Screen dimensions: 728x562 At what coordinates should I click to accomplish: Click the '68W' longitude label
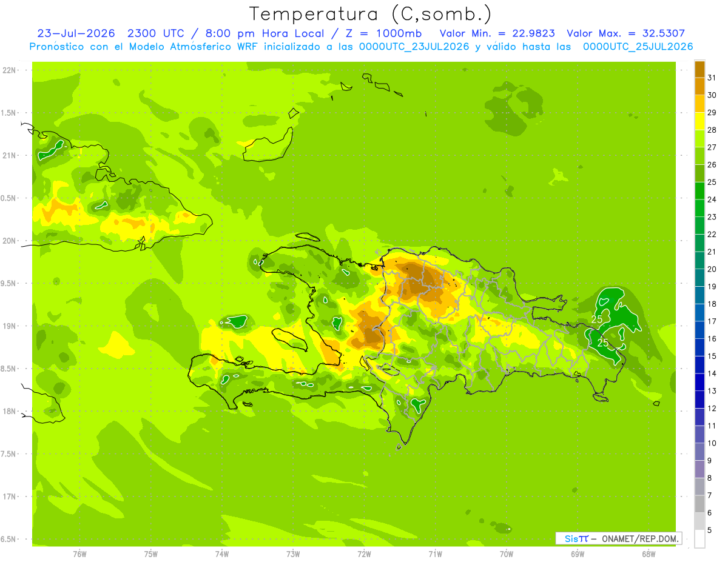[648, 554]
